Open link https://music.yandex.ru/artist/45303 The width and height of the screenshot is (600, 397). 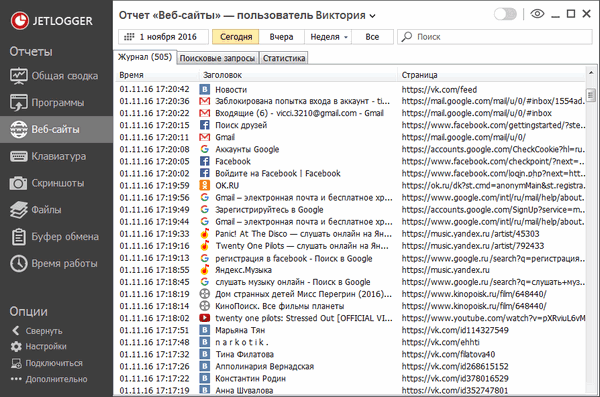[470, 234]
